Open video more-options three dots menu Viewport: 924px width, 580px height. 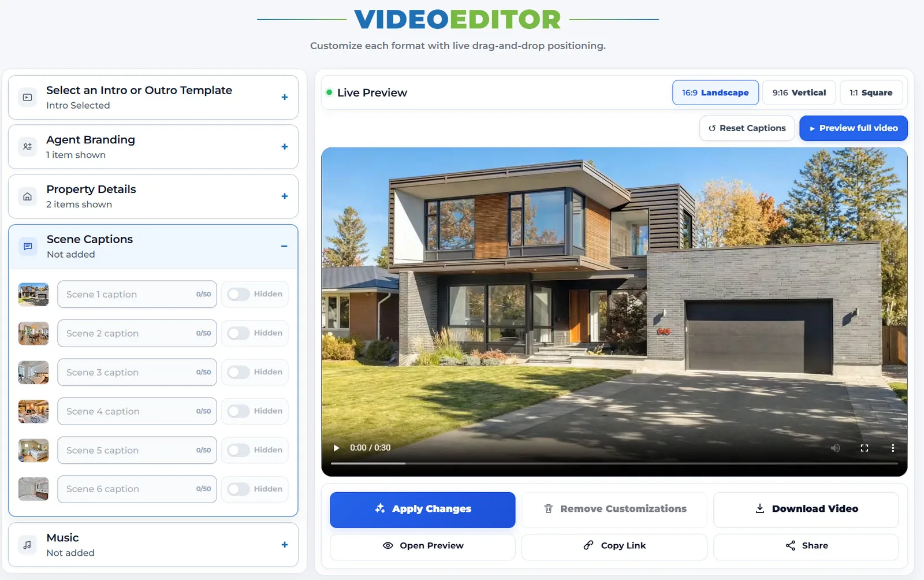(x=893, y=448)
